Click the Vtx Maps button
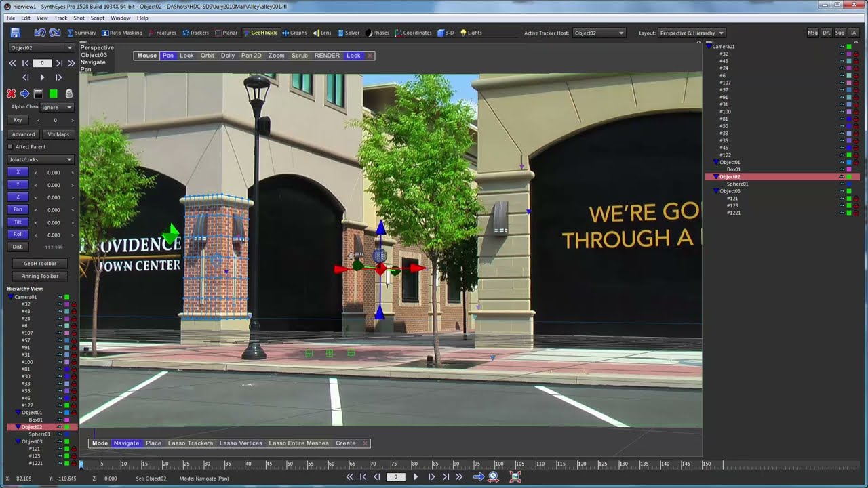868x488 pixels. [x=58, y=134]
